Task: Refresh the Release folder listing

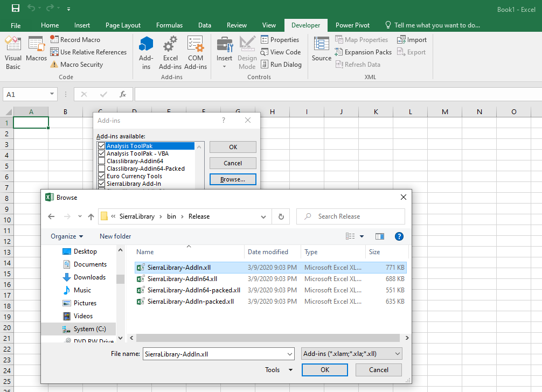Action: [281, 216]
